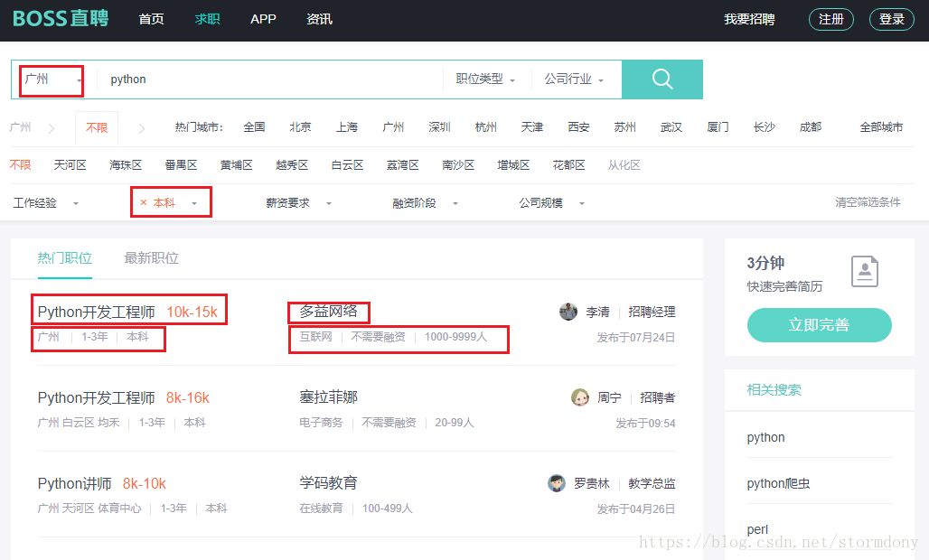This screenshot has height=560, width=929.
Task: Select hot city 深圳
Action: coord(439,127)
